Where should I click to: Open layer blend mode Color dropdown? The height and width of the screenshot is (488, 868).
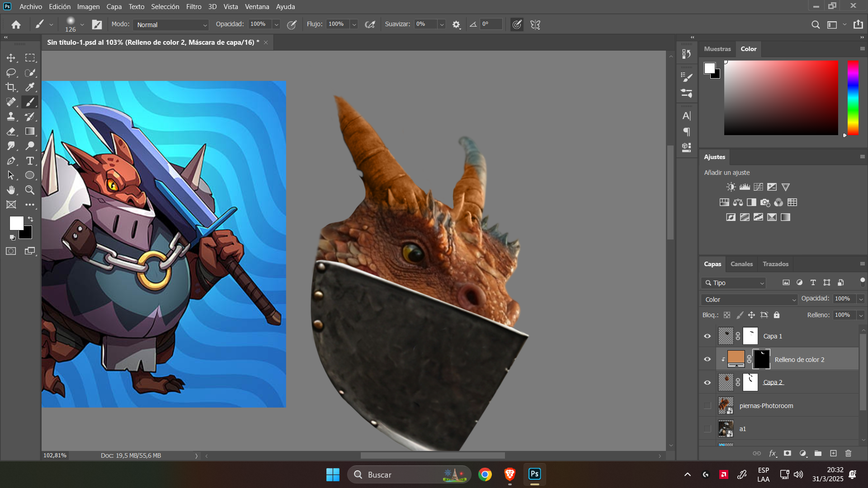(749, 299)
